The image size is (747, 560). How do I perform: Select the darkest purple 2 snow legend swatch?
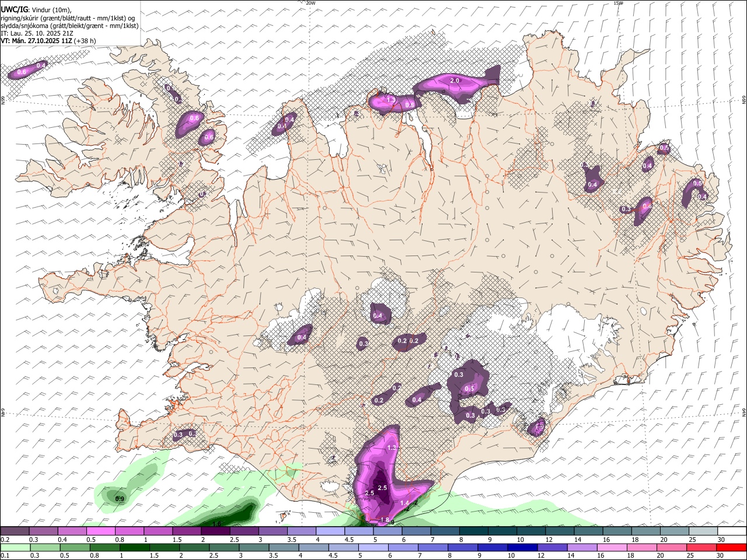click(x=215, y=531)
